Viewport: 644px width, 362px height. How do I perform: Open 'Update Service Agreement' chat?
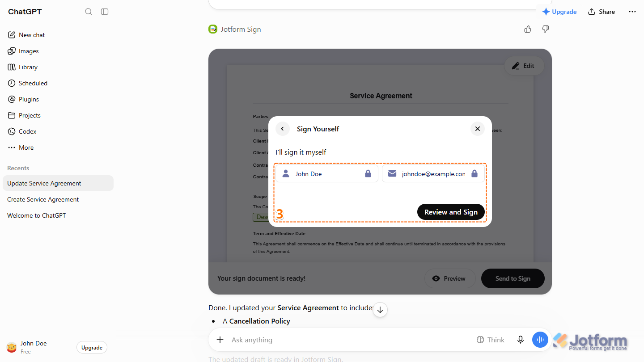[58, 183]
